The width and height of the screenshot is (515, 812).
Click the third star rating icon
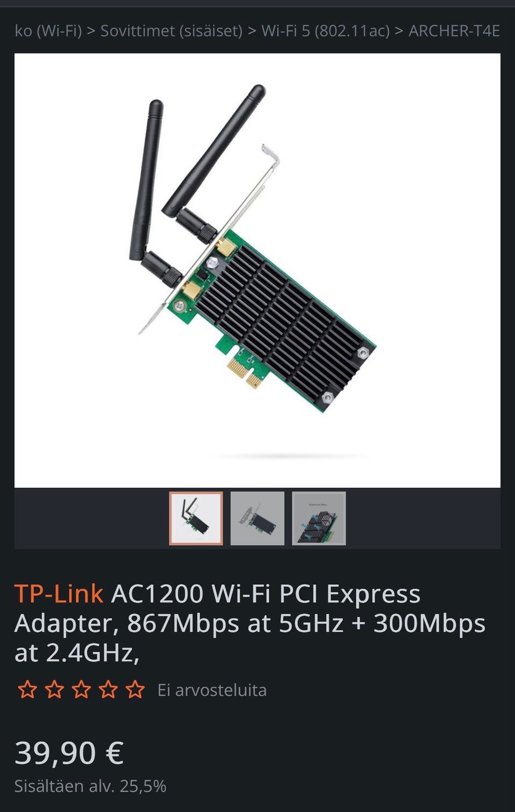(81, 689)
